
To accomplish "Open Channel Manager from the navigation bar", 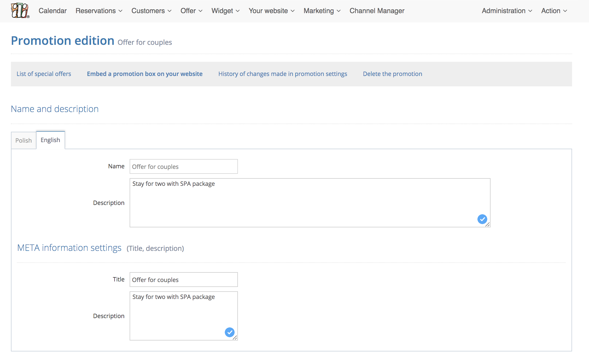I will (377, 11).
